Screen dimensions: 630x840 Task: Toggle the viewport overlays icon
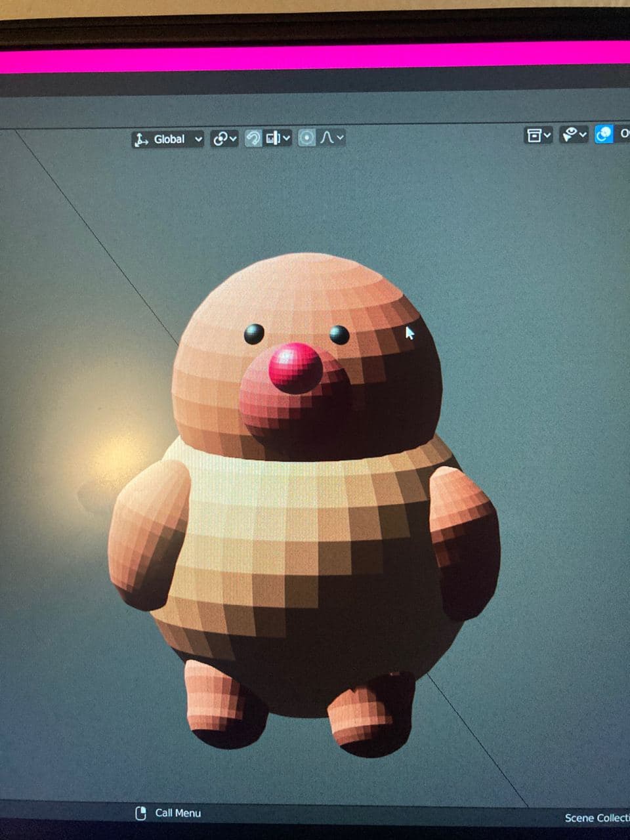click(603, 135)
